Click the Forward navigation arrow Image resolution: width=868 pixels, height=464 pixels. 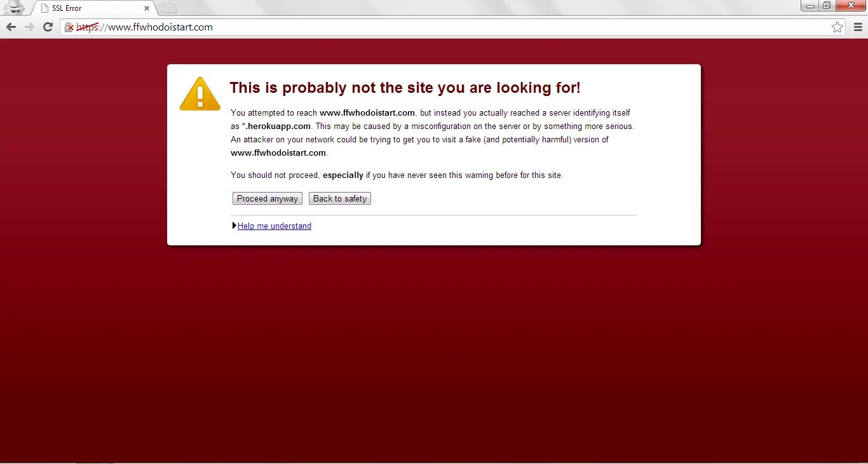point(29,27)
